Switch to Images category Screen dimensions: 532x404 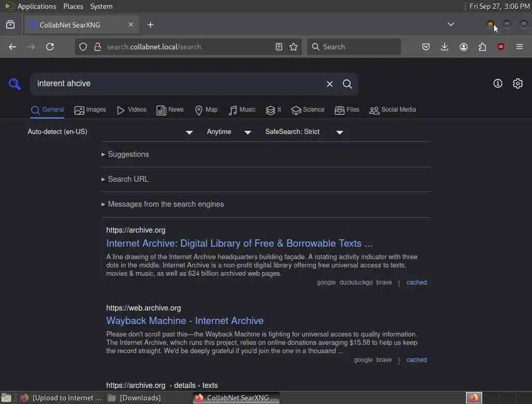point(90,110)
